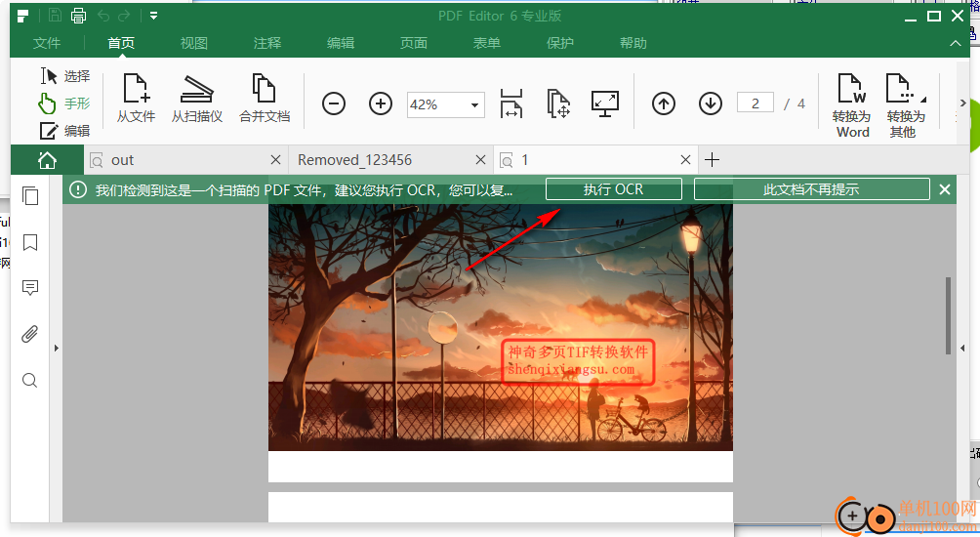980x537 pixels.
Task: Select the 选择 cursor tool
Action: (65, 76)
